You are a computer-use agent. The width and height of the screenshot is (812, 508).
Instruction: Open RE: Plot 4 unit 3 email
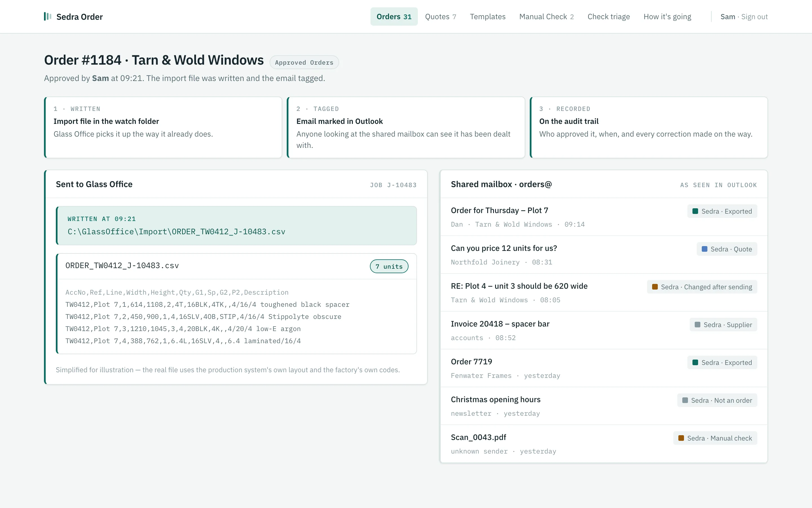604,292
